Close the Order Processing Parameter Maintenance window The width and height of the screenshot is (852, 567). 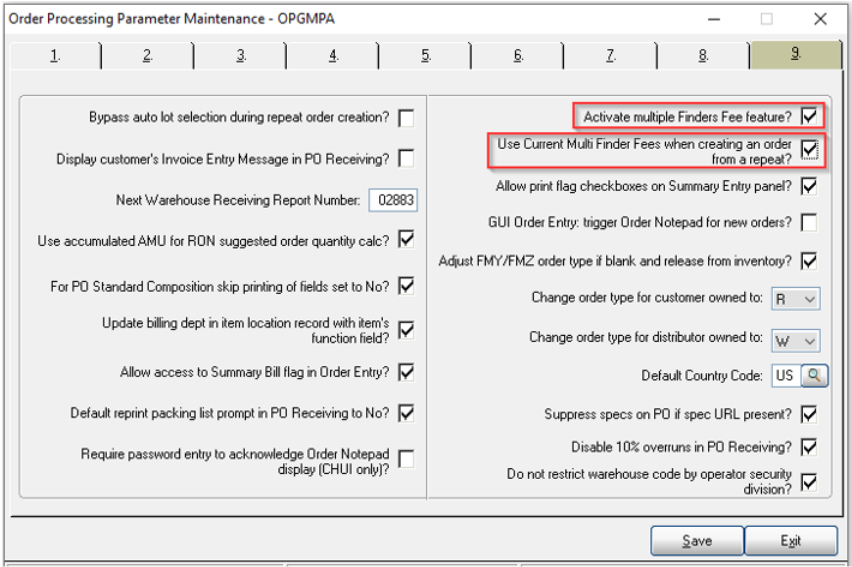click(820, 19)
